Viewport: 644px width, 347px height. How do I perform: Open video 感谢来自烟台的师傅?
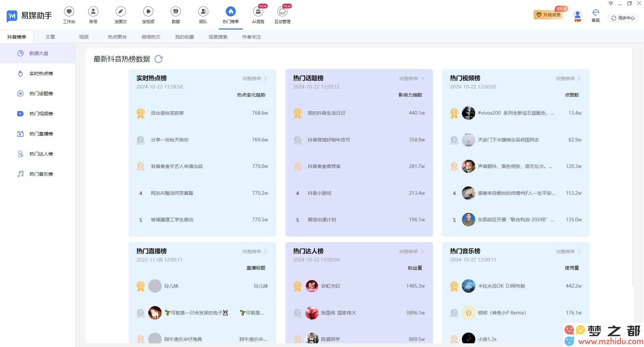pyautogui.click(x=516, y=193)
